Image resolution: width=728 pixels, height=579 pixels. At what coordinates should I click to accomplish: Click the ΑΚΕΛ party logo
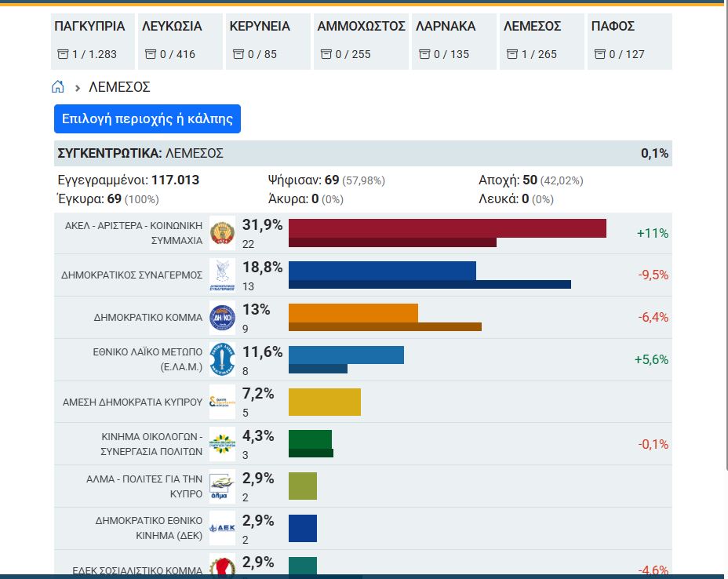(222, 233)
